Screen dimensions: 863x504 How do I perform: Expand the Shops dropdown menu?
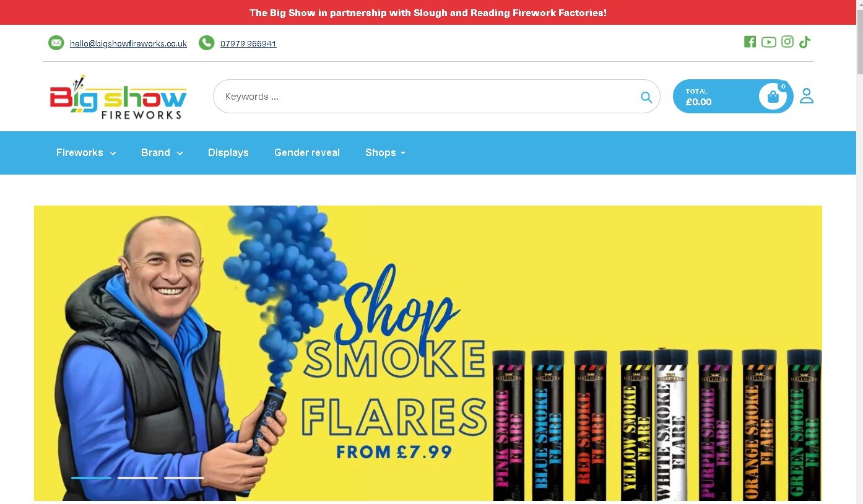click(385, 152)
